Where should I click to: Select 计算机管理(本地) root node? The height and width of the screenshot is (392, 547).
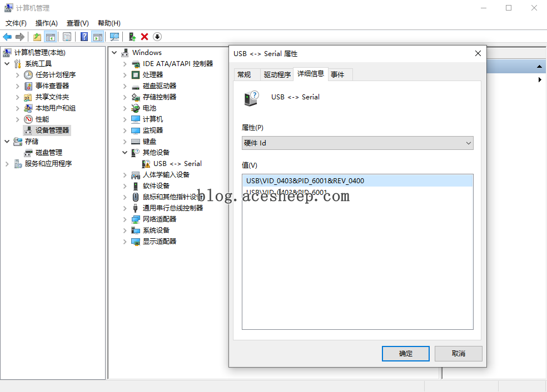(x=40, y=53)
